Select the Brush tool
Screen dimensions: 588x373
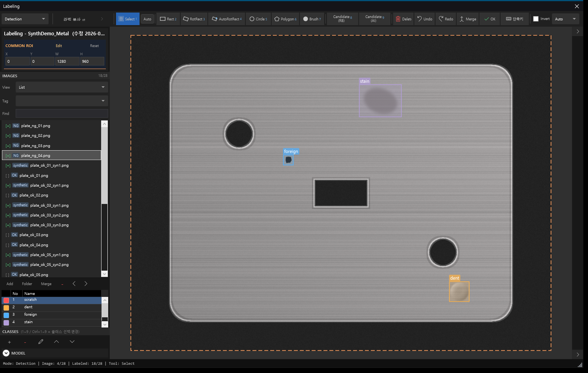(x=312, y=19)
